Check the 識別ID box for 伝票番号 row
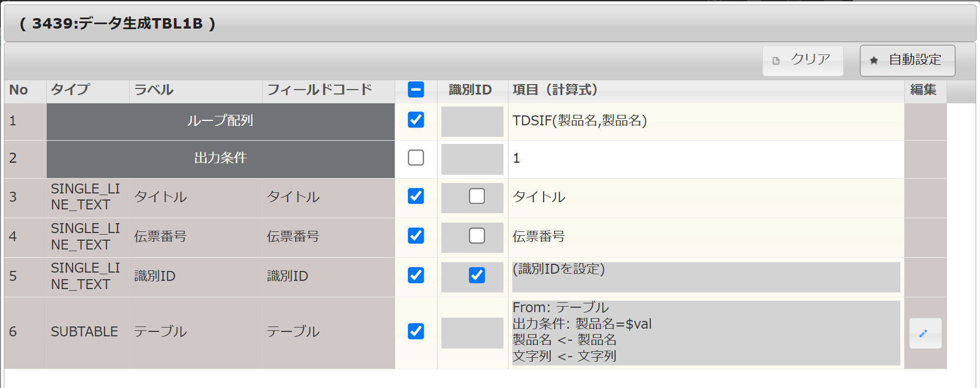 click(x=477, y=236)
